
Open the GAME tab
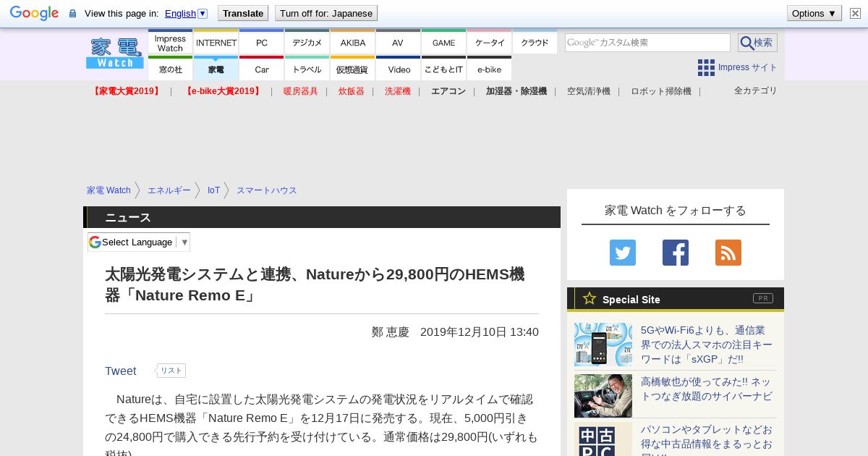pos(443,43)
